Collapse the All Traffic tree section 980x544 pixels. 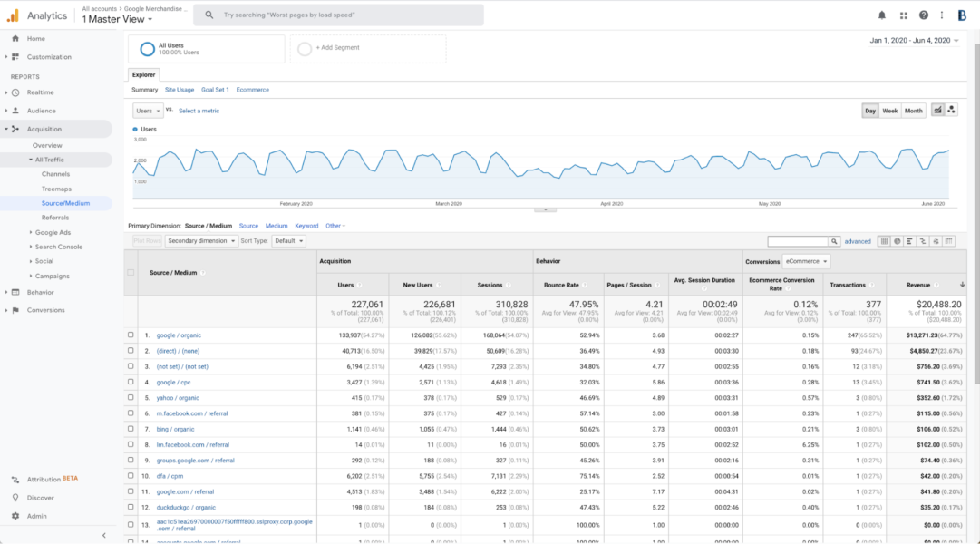pos(31,160)
